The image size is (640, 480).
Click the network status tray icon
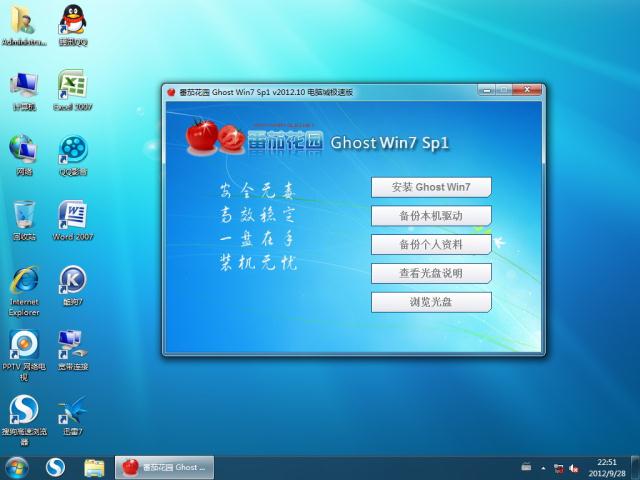pyautogui.click(x=558, y=469)
